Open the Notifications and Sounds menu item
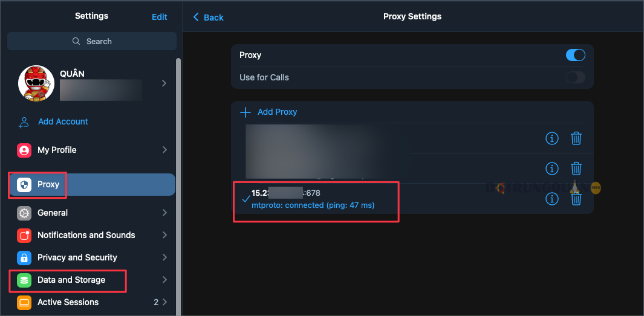This screenshot has height=316, width=644. click(92, 235)
